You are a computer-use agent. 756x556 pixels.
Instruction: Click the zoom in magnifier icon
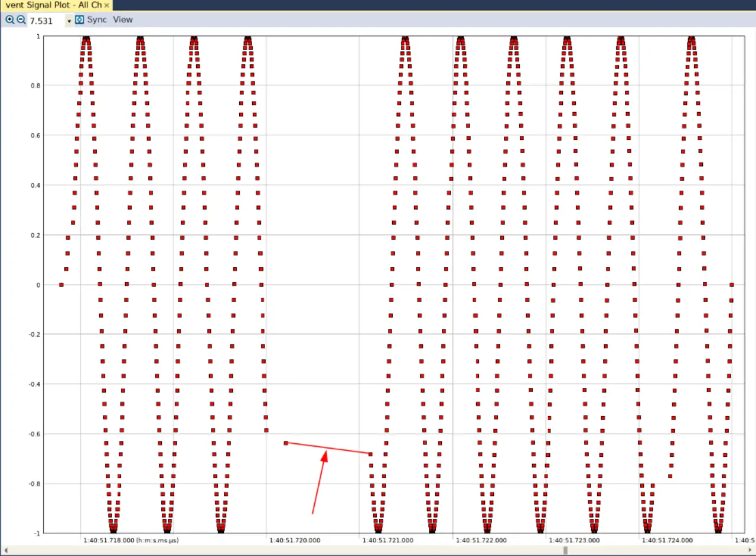pos(9,20)
